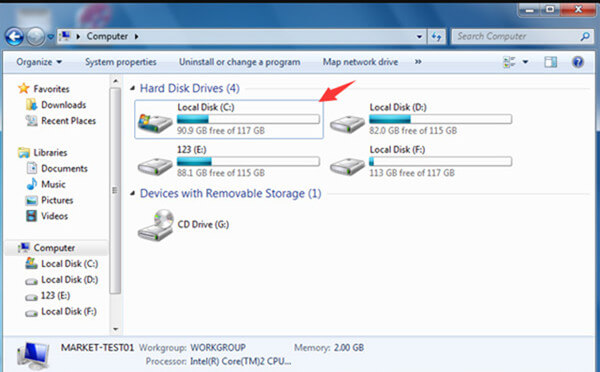Click the Refresh button next to address bar
Image resolution: width=600 pixels, height=372 pixels.
436,37
